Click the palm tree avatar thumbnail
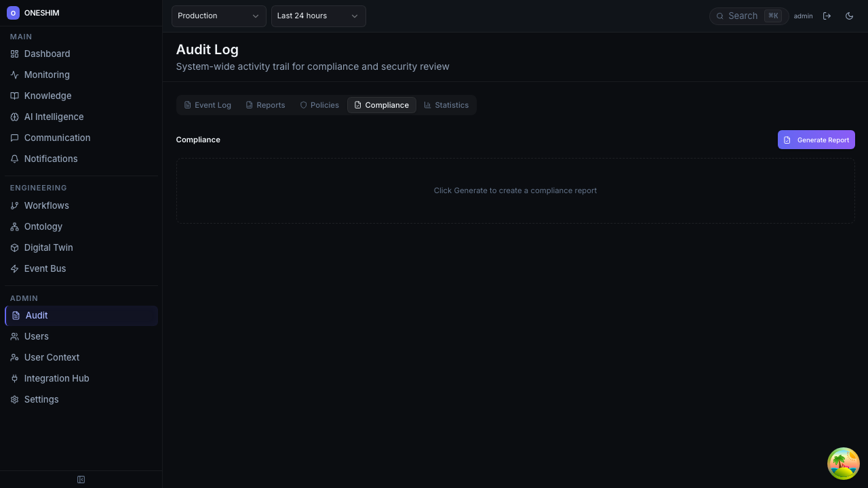Screen dimensions: 868x488 [843, 464]
